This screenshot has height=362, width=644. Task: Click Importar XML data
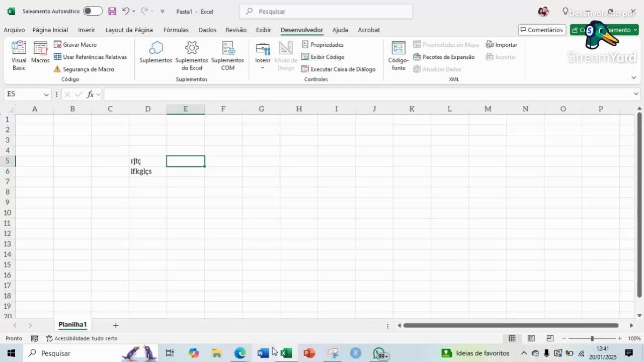(502, 45)
